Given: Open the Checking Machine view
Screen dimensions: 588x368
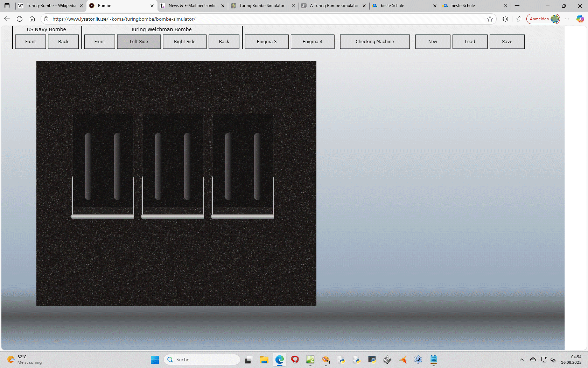Looking at the screenshot, I should (374, 42).
